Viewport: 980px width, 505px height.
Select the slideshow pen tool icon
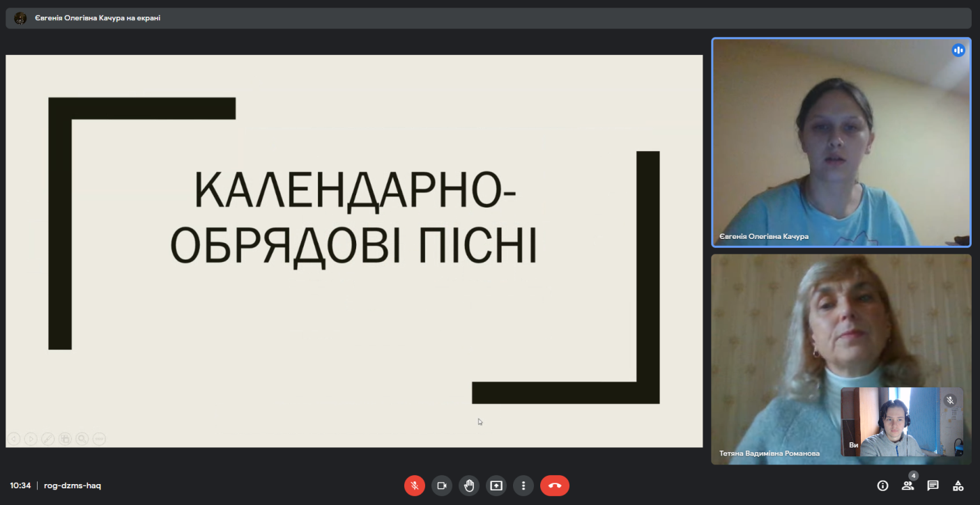point(48,439)
